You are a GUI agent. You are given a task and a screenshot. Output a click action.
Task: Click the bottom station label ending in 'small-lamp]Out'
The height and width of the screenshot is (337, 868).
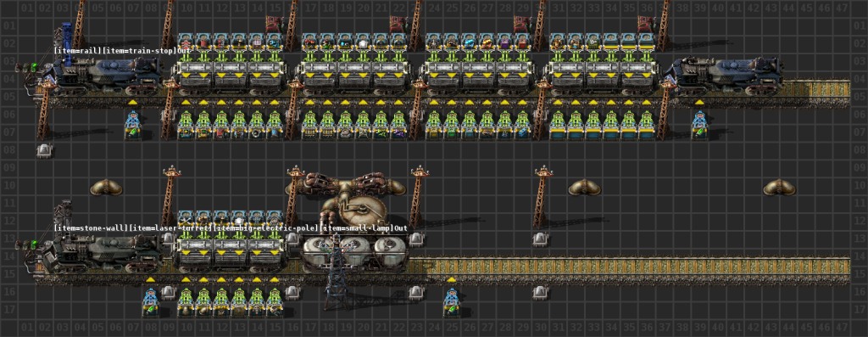[x=230, y=227]
